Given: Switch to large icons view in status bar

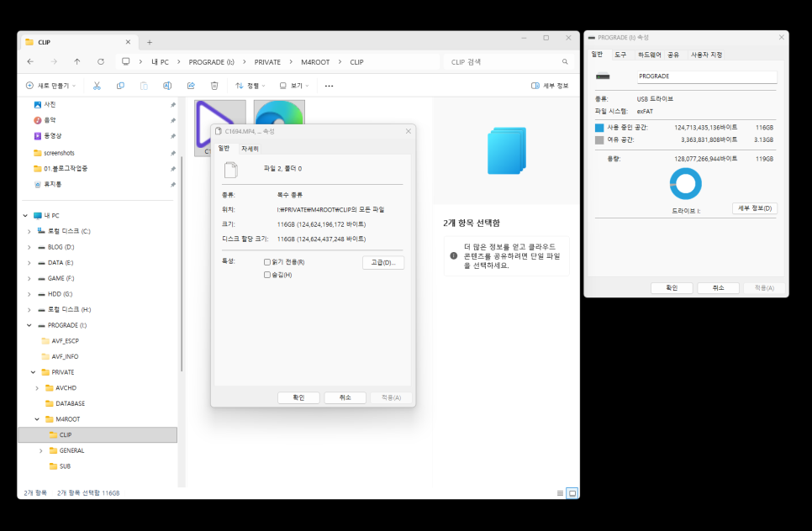Looking at the screenshot, I should click(x=572, y=493).
